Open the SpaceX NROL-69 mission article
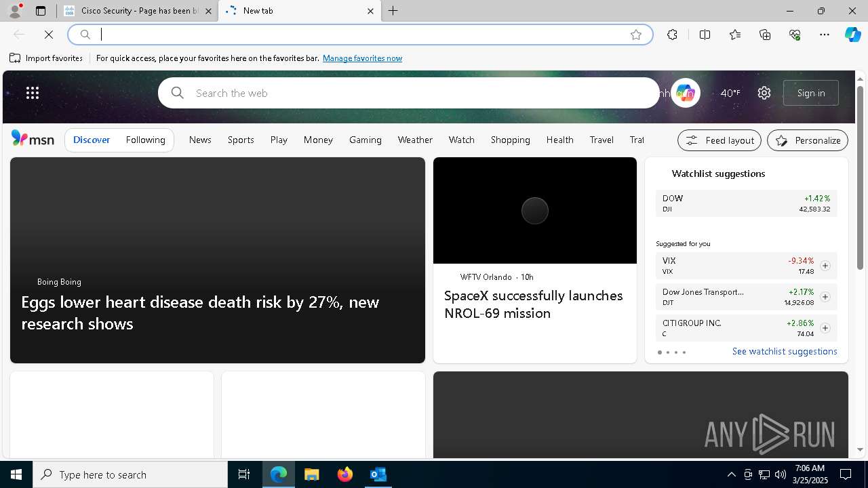868x488 pixels. (x=534, y=304)
